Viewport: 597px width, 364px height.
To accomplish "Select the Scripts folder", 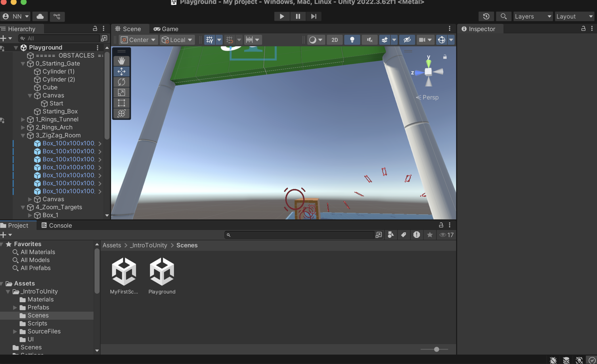I will [37, 323].
